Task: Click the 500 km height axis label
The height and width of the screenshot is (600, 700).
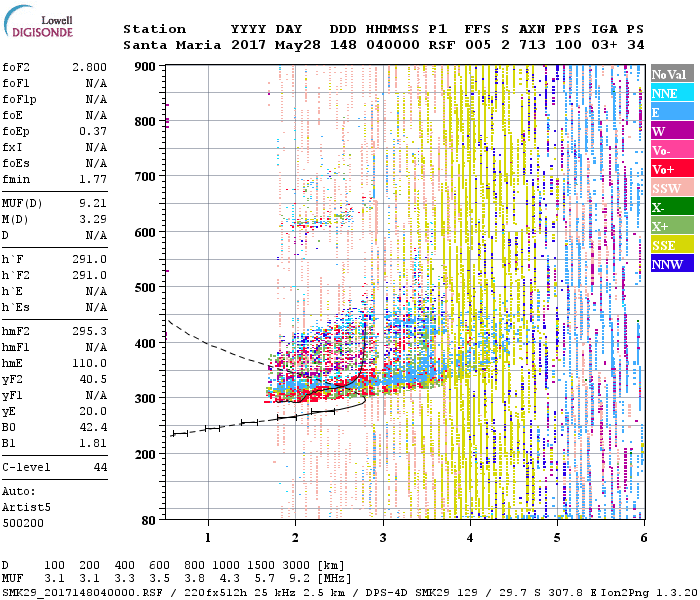Action: tap(145, 288)
